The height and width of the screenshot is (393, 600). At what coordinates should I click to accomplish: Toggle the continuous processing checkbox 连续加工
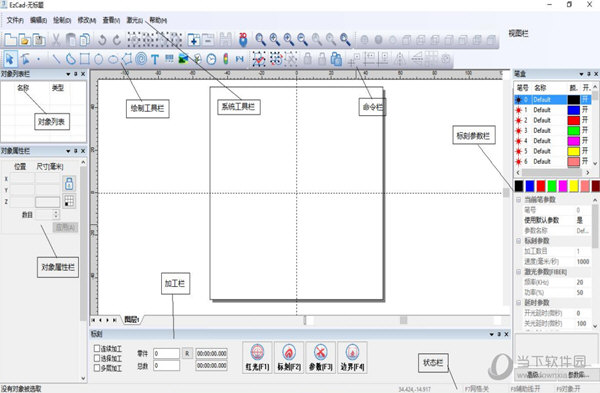97,349
